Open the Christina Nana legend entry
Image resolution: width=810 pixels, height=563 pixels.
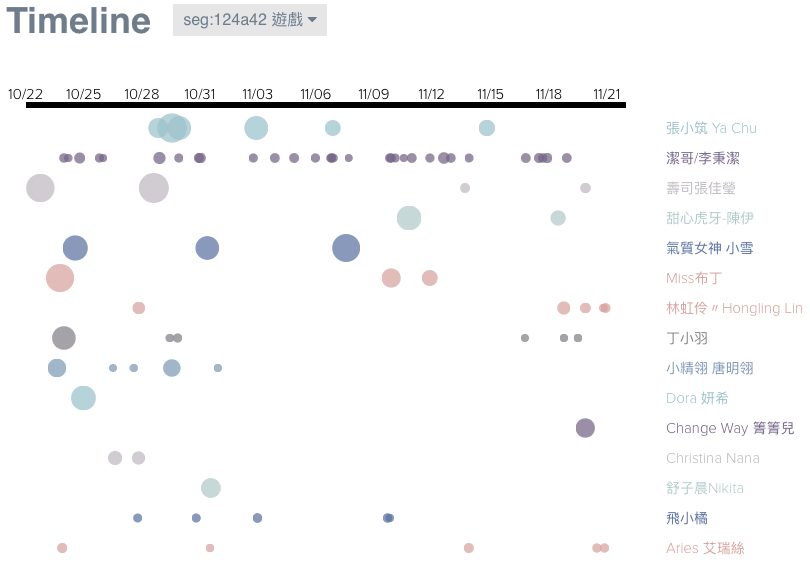tap(712, 458)
